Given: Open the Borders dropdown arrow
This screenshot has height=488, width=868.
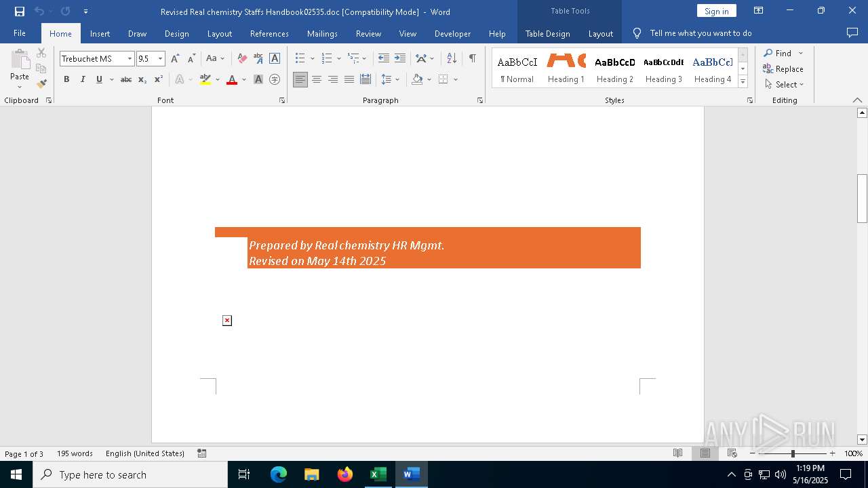Looking at the screenshot, I should [456, 79].
